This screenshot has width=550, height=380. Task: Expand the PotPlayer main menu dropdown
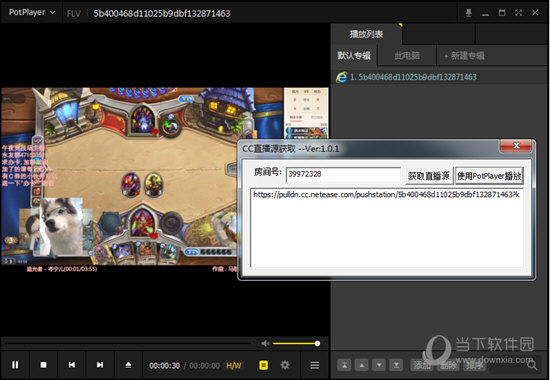coord(32,12)
